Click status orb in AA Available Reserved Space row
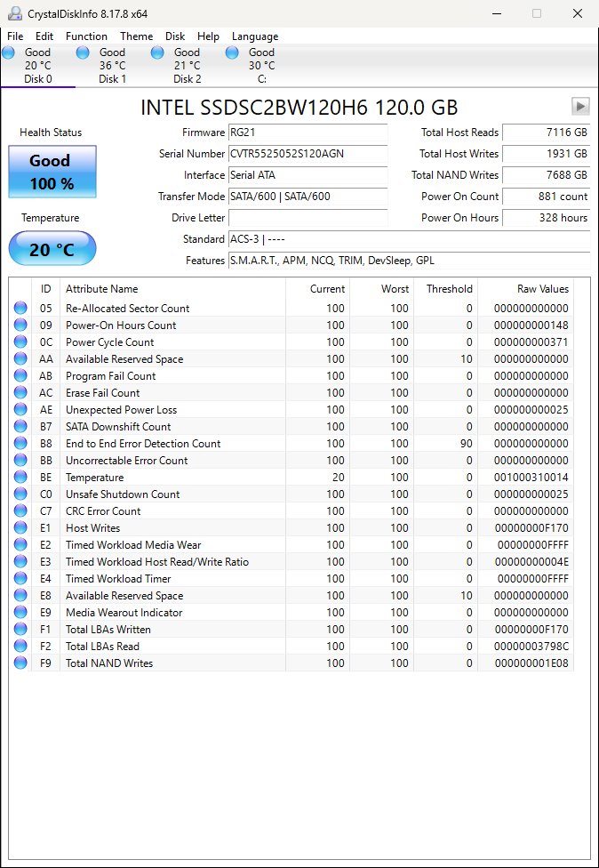Image resolution: width=599 pixels, height=868 pixels. pos(20,358)
